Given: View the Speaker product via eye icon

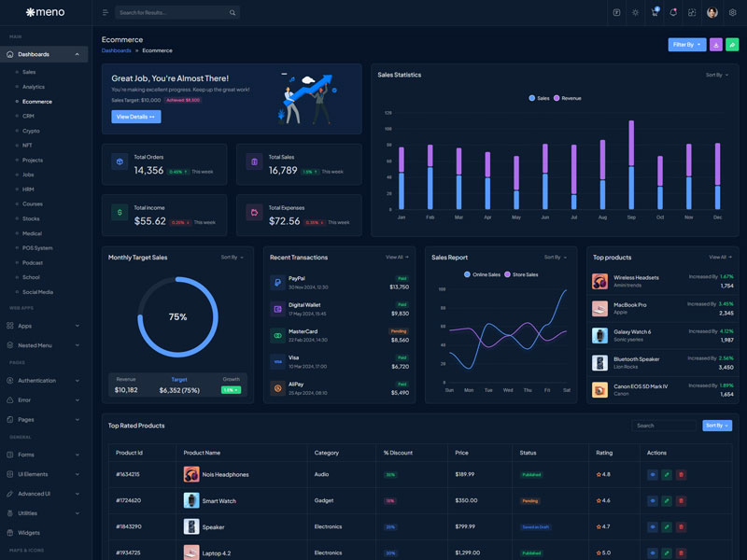Looking at the screenshot, I should tap(653, 526).
